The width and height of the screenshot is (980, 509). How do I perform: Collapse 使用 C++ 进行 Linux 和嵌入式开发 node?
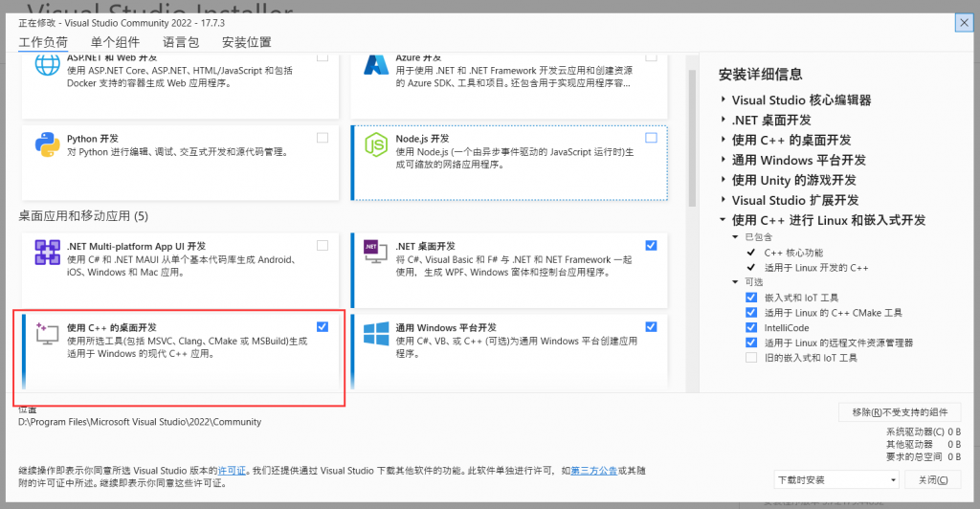point(724,220)
